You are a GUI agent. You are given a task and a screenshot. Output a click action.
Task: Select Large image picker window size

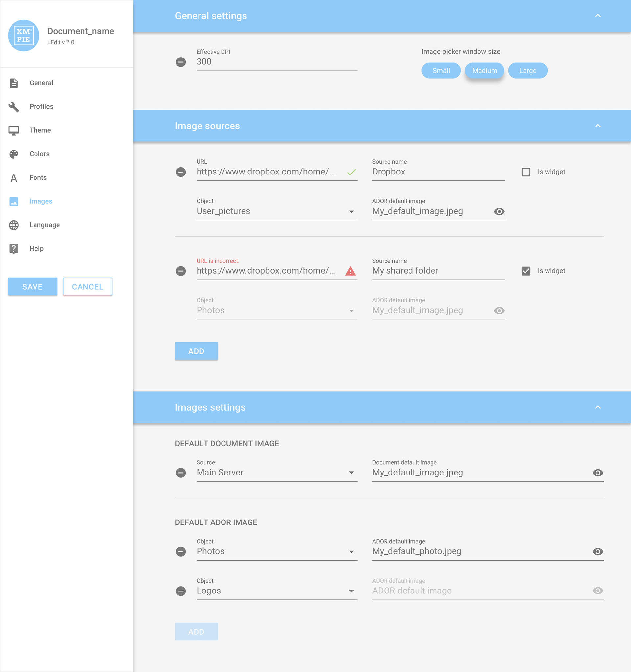[x=527, y=71]
